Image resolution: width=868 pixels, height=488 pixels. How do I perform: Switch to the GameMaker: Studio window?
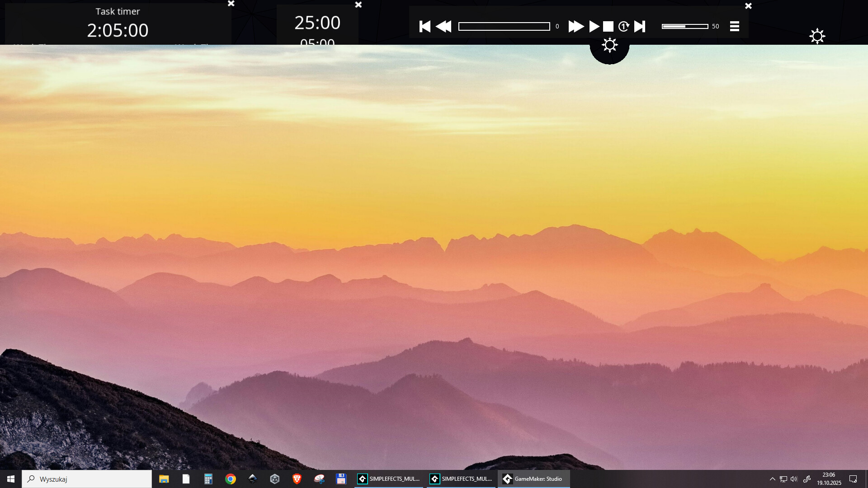[533, 479]
